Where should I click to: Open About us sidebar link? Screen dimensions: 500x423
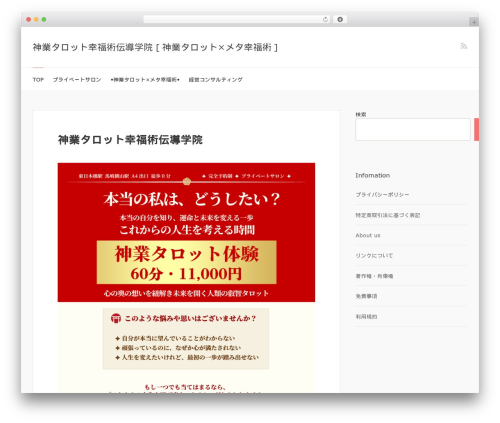tap(368, 235)
